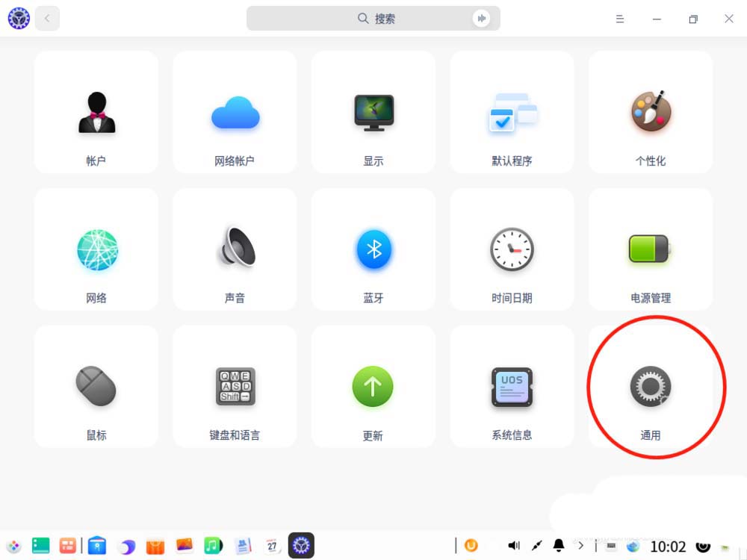
Task: Click the orange U tray icon
Action: [x=471, y=545]
